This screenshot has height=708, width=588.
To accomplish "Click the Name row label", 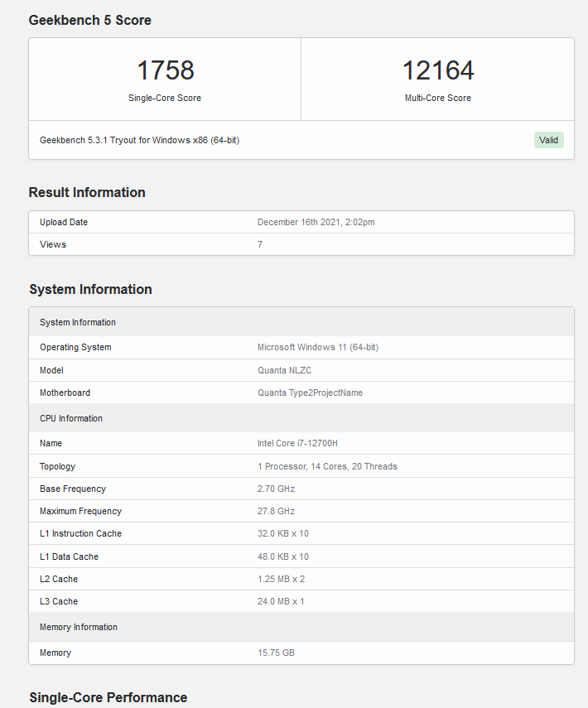I will 51,443.
